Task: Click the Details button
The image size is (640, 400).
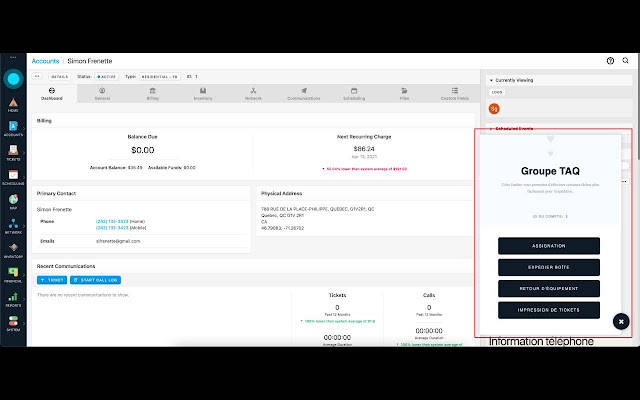Action: [60, 76]
